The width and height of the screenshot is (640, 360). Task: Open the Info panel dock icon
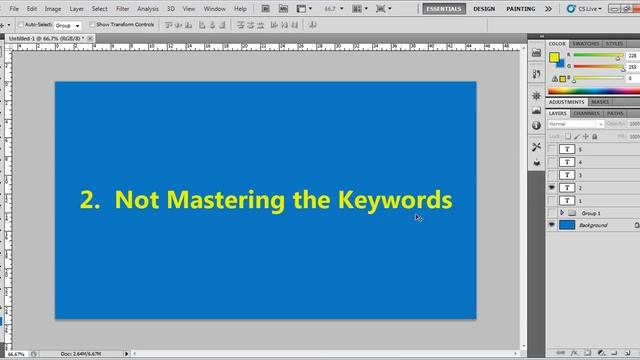coord(536,126)
